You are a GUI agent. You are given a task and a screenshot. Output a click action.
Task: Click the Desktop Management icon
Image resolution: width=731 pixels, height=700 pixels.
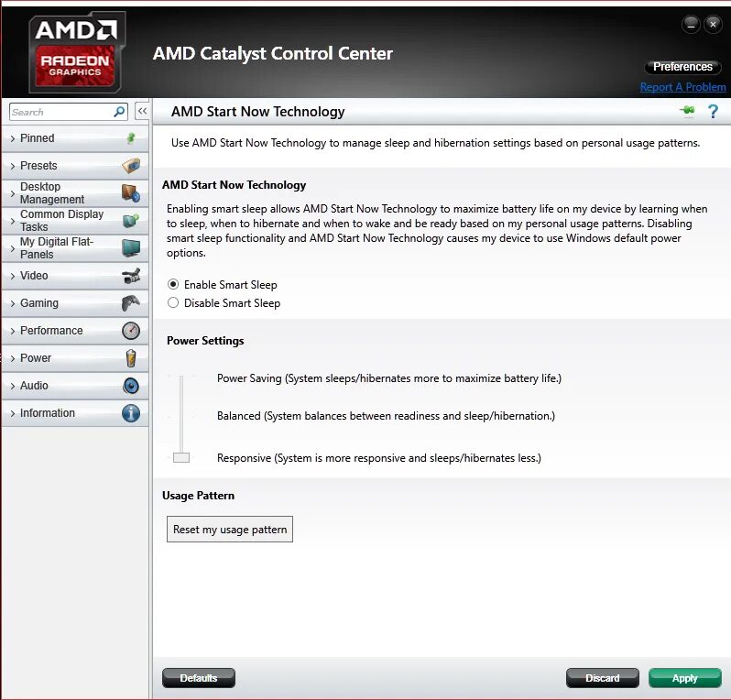(x=131, y=192)
